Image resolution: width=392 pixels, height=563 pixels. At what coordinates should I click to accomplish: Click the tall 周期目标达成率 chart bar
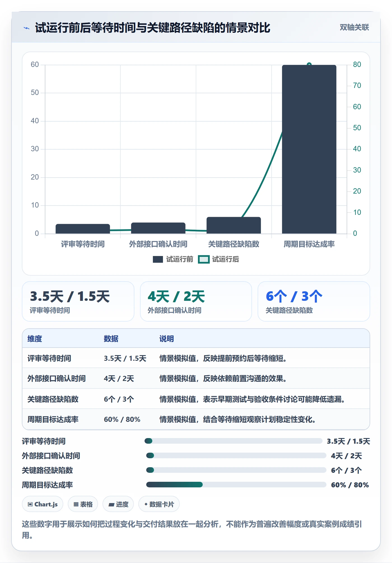[309, 149]
